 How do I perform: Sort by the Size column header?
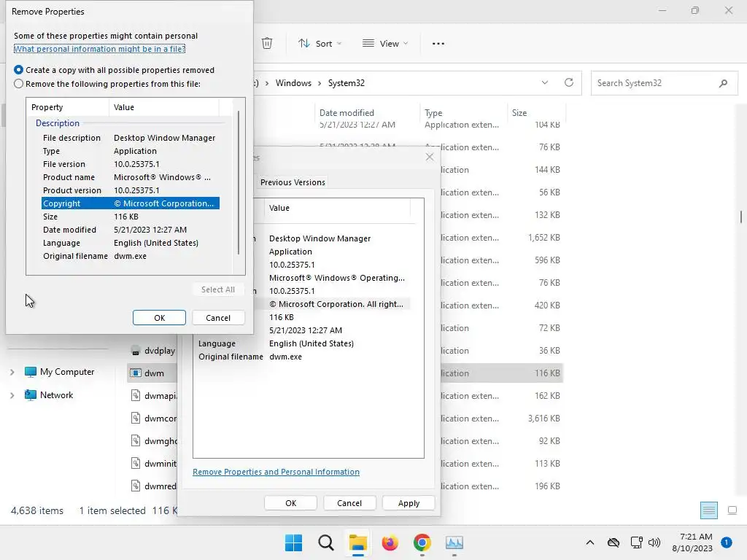pyautogui.click(x=536, y=113)
